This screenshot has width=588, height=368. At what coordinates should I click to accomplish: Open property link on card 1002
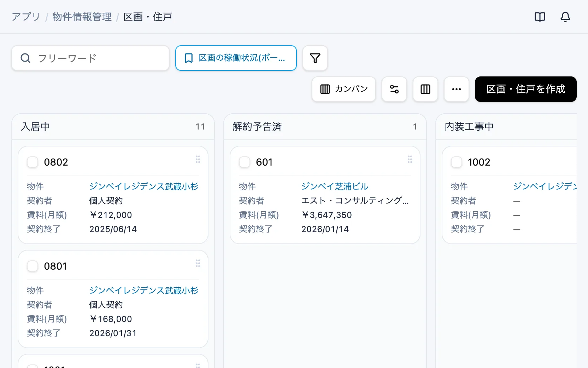click(545, 186)
